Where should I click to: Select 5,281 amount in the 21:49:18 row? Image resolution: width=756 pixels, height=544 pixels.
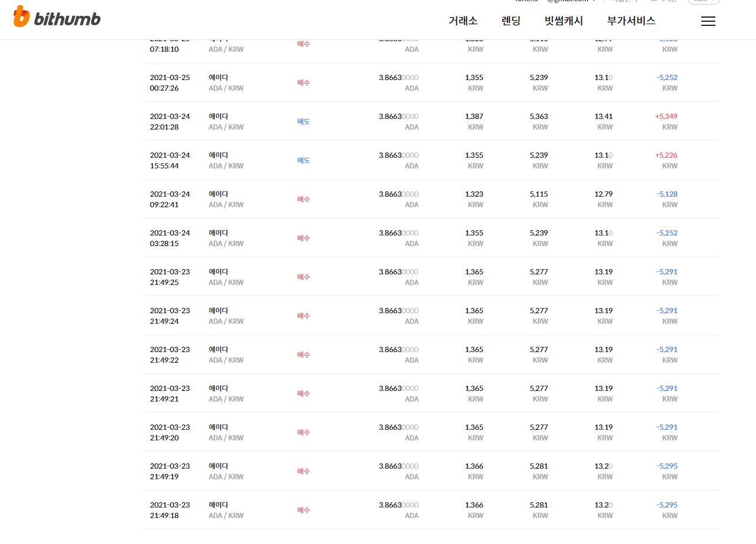[x=539, y=505]
